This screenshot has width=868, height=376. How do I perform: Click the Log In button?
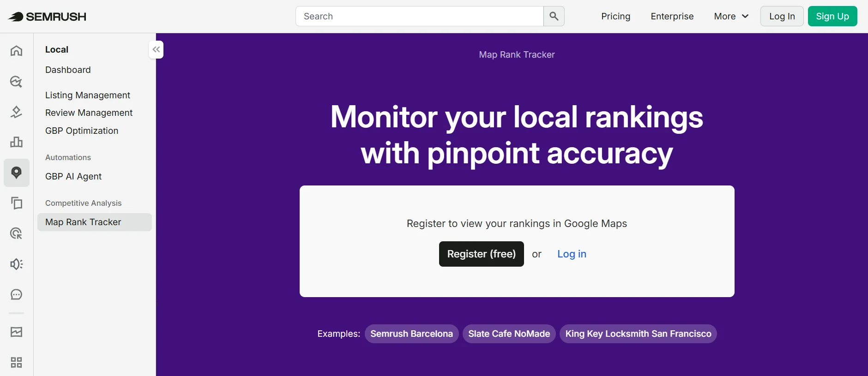pyautogui.click(x=782, y=16)
